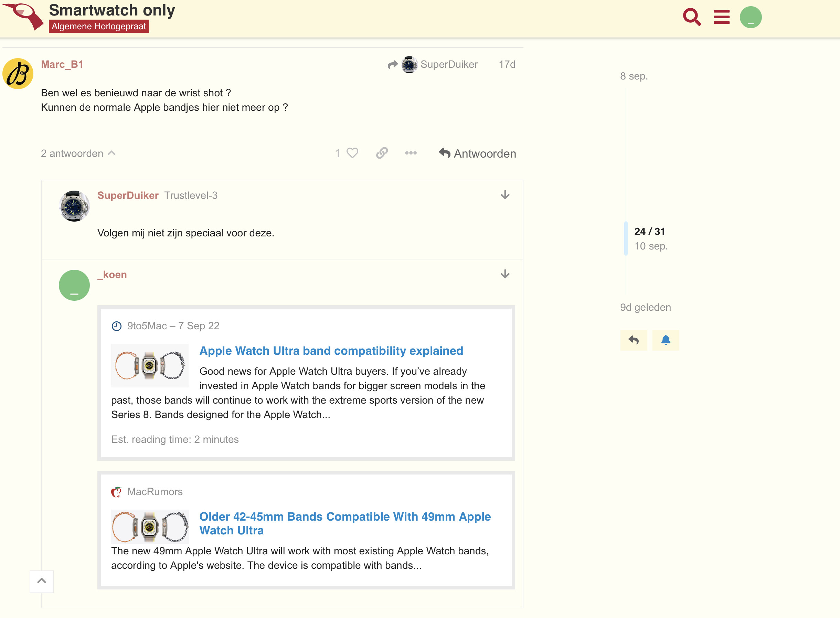Click the timeline scroller at 24 / 31

coord(650,239)
